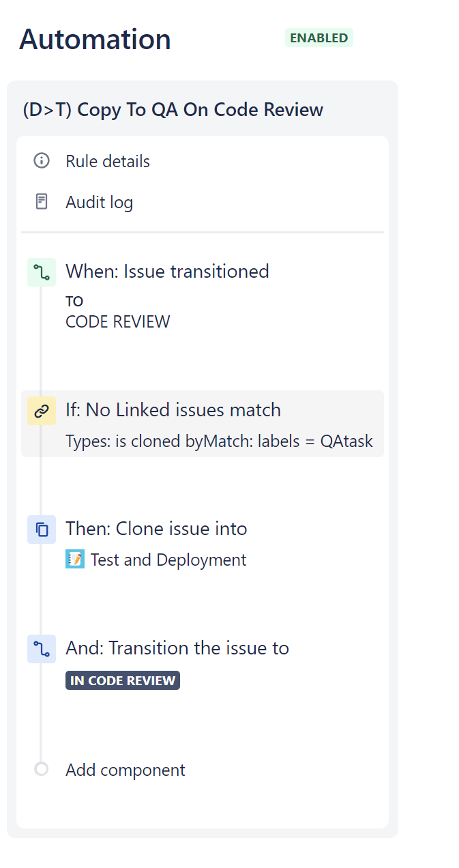
Task: Click the blue Clone issue action icon
Action: click(x=41, y=529)
